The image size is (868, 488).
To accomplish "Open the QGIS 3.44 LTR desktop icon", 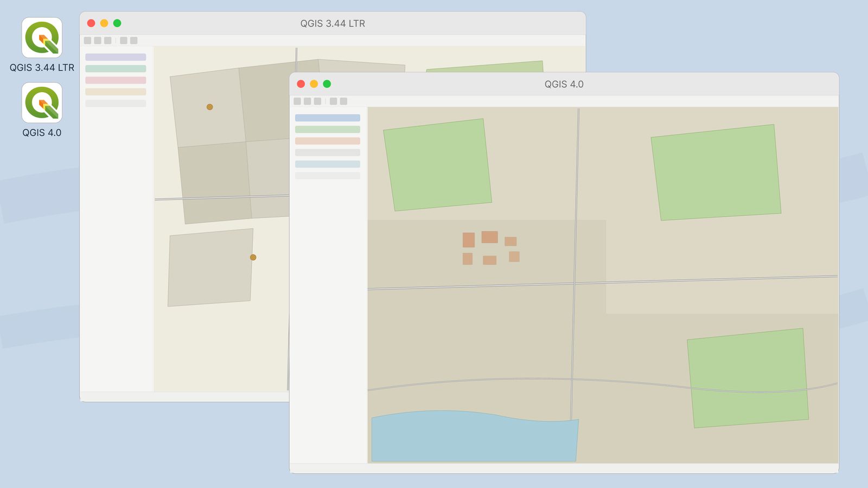I will coord(42,38).
